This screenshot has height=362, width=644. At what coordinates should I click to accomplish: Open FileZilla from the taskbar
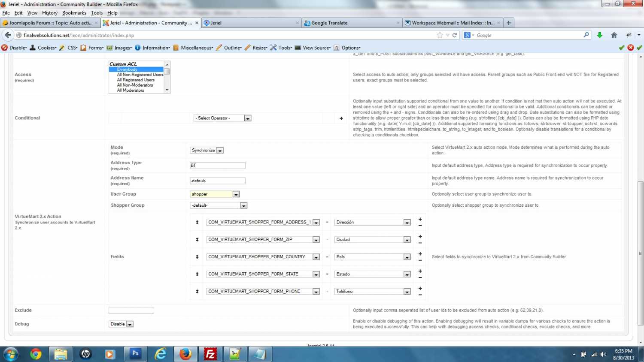(x=210, y=354)
